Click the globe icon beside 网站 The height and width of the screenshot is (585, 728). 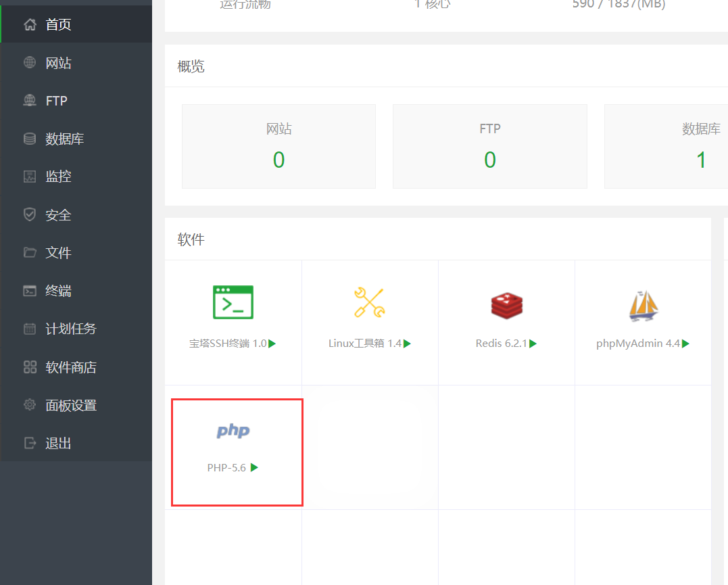[30, 62]
